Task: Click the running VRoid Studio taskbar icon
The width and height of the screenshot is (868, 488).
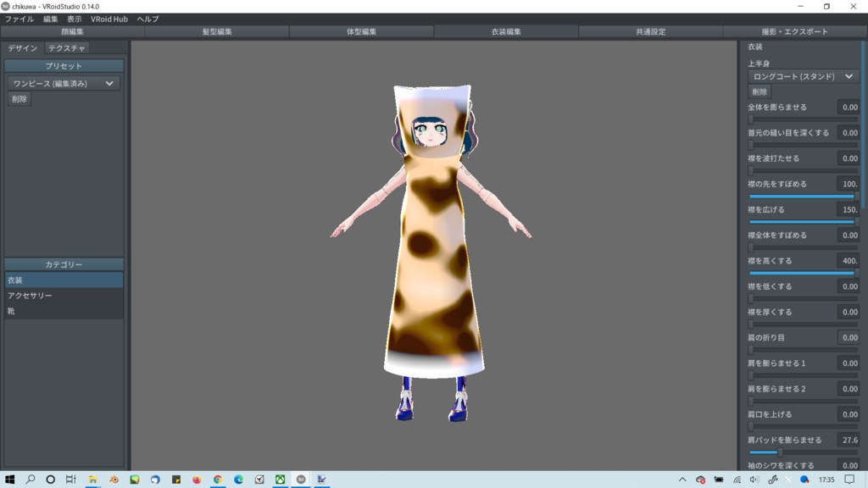Action: 301,480
